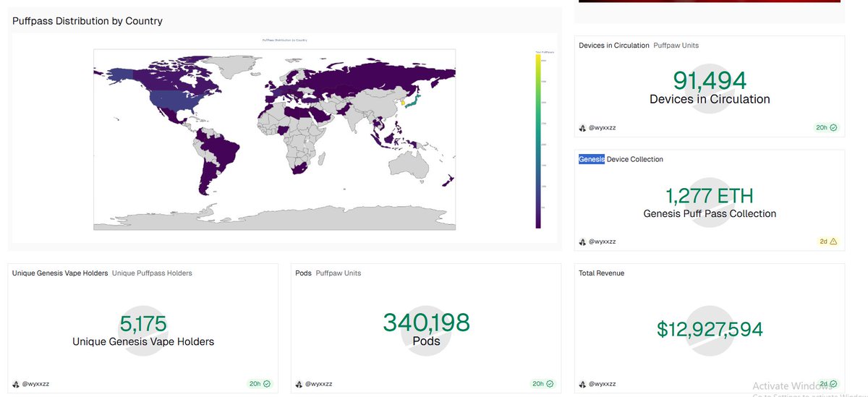Click Japan on the distribution map

click(x=414, y=102)
